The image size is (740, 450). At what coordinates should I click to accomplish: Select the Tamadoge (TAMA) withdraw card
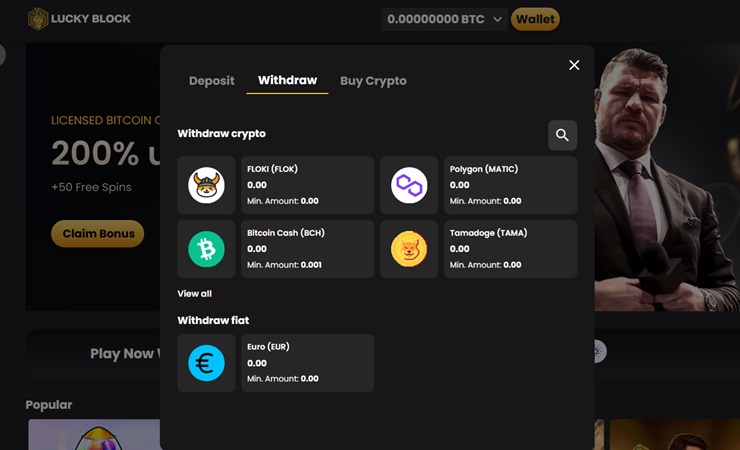click(x=511, y=249)
